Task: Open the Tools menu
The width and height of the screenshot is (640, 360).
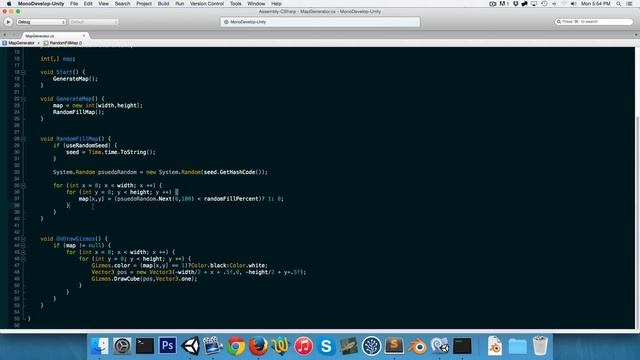Action: tap(236, 4)
